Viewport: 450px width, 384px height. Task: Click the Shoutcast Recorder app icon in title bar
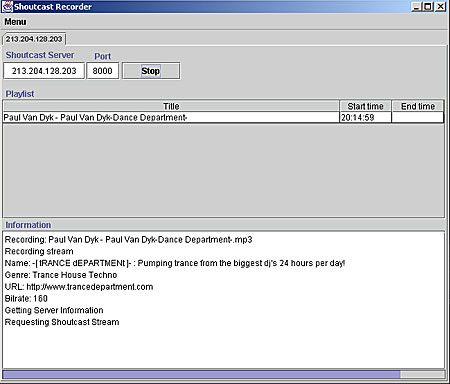point(7,7)
